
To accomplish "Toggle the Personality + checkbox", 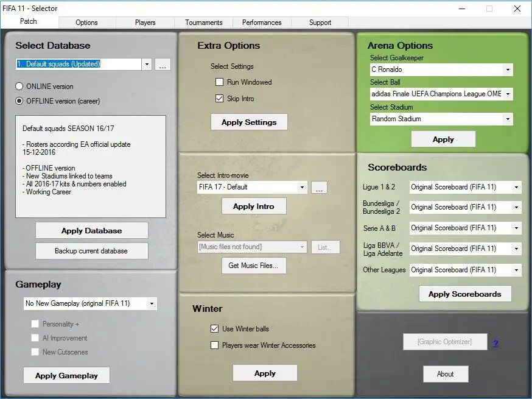I will tap(35, 324).
